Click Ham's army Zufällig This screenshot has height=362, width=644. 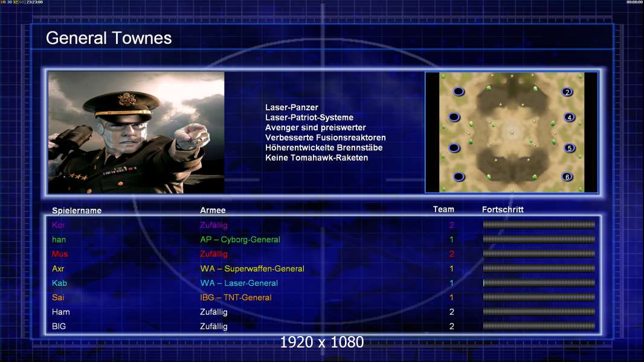click(214, 312)
